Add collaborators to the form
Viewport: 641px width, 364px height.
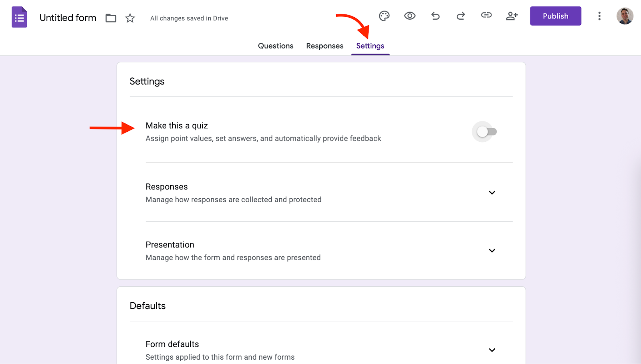(512, 16)
